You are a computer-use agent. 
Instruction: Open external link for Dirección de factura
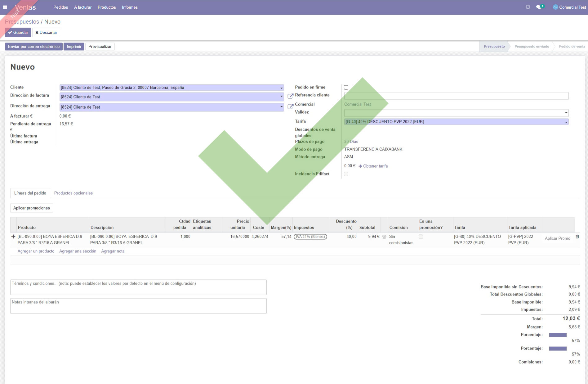pyautogui.click(x=290, y=96)
